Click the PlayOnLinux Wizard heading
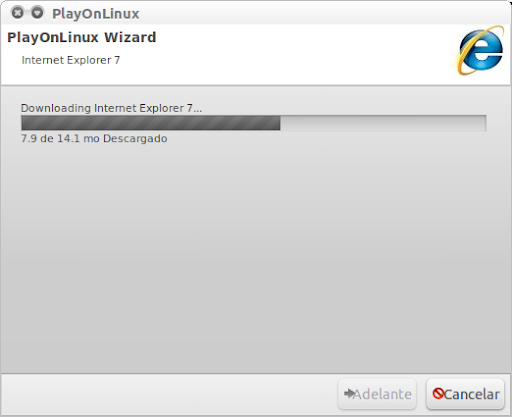 pyautogui.click(x=82, y=37)
